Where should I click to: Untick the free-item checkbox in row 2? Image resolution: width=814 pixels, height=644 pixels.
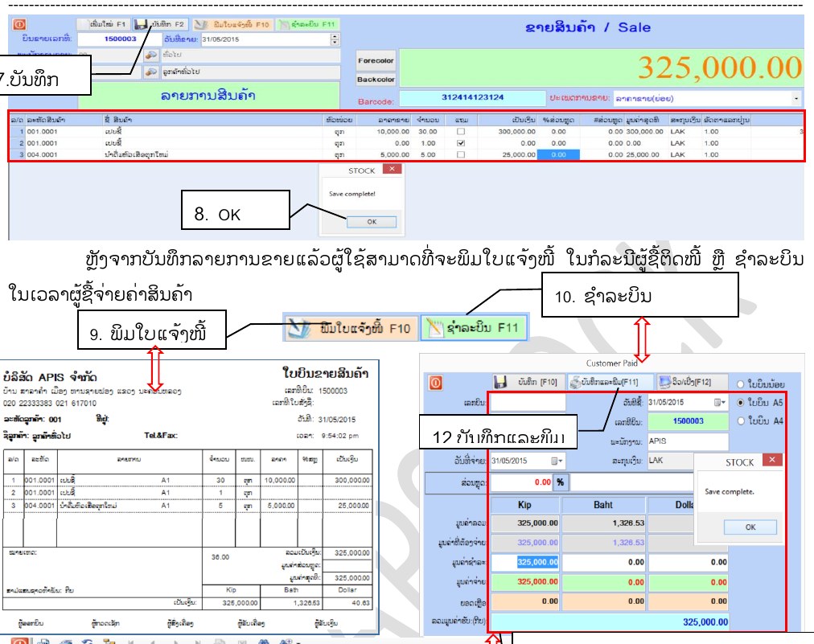coord(460,143)
